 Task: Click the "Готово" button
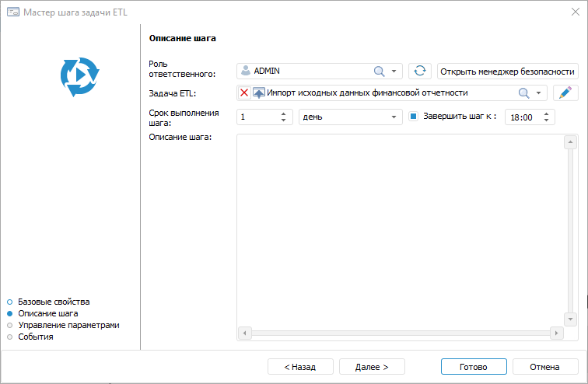point(473,366)
